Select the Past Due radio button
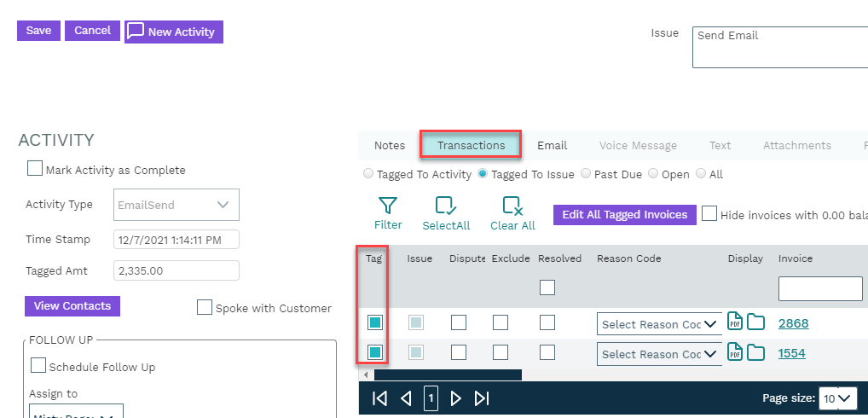Viewport: 868px width, 418px height. [586, 174]
